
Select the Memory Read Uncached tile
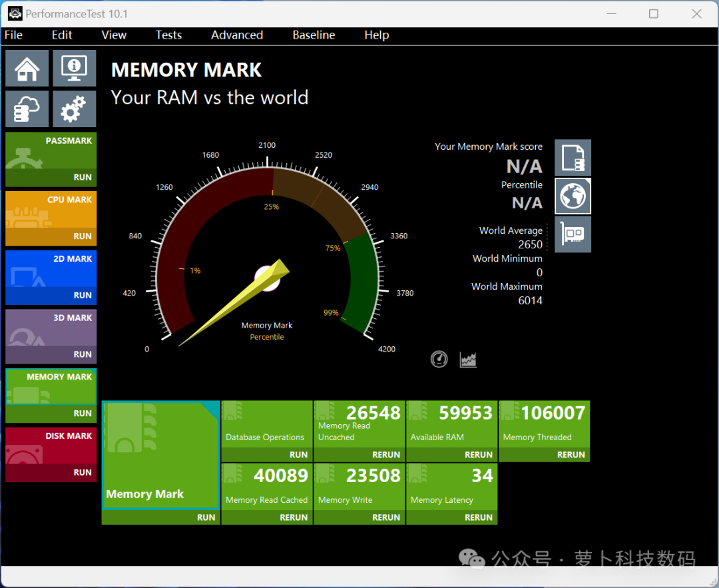click(359, 424)
